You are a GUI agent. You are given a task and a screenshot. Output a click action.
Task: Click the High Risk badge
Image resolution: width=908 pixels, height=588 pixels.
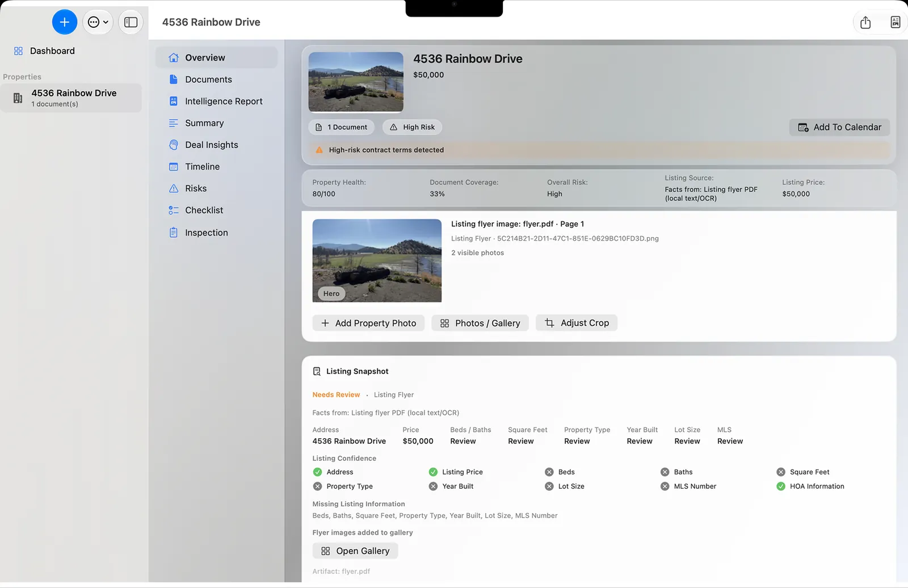coord(413,127)
